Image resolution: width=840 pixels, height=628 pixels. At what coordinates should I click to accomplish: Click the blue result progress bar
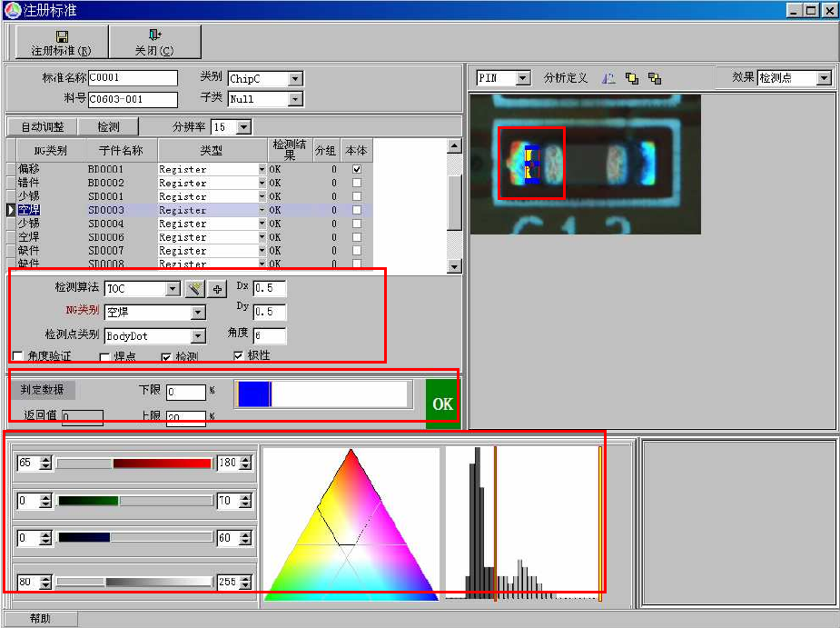[323, 394]
